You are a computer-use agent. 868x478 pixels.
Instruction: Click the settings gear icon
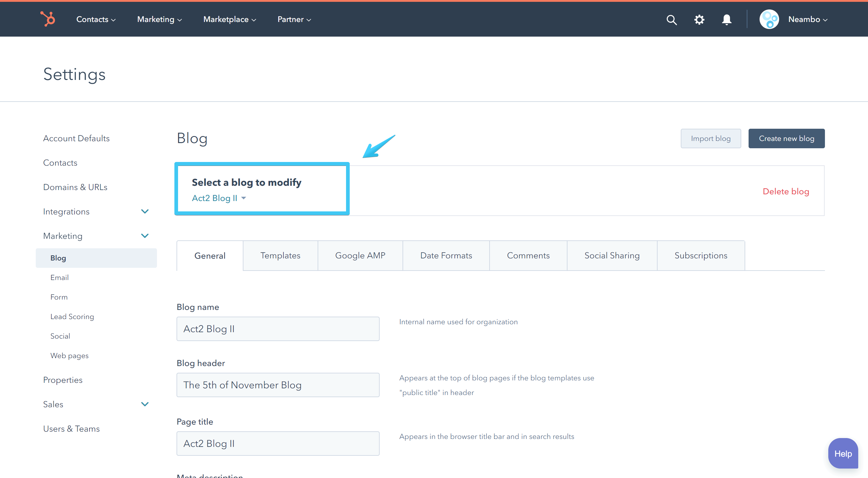click(699, 20)
